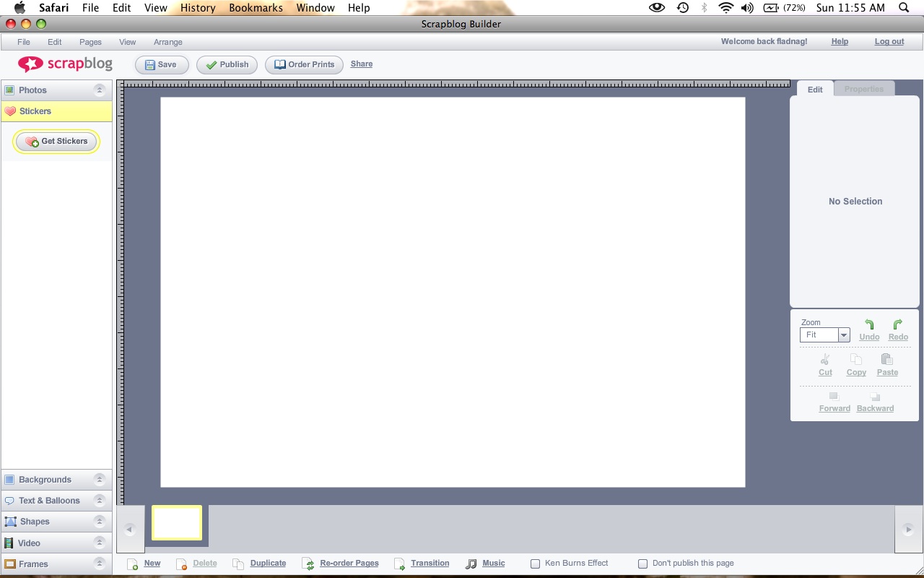Click the Re-order Pages link text

click(349, 564)
